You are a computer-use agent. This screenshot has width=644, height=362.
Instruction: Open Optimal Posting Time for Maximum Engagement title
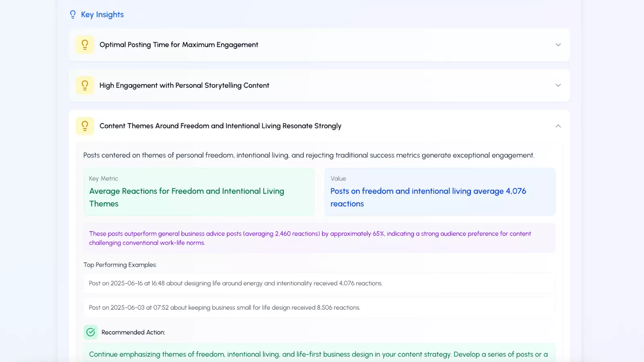179,45
